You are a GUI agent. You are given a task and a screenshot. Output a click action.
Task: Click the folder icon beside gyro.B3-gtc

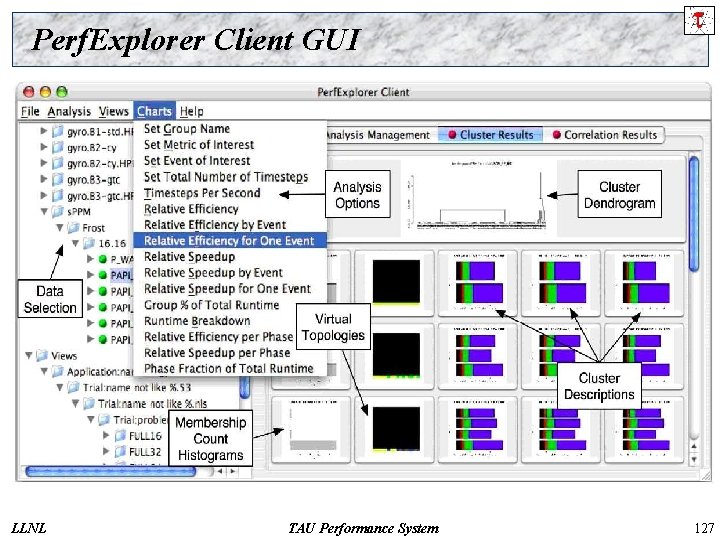(57, 180)
